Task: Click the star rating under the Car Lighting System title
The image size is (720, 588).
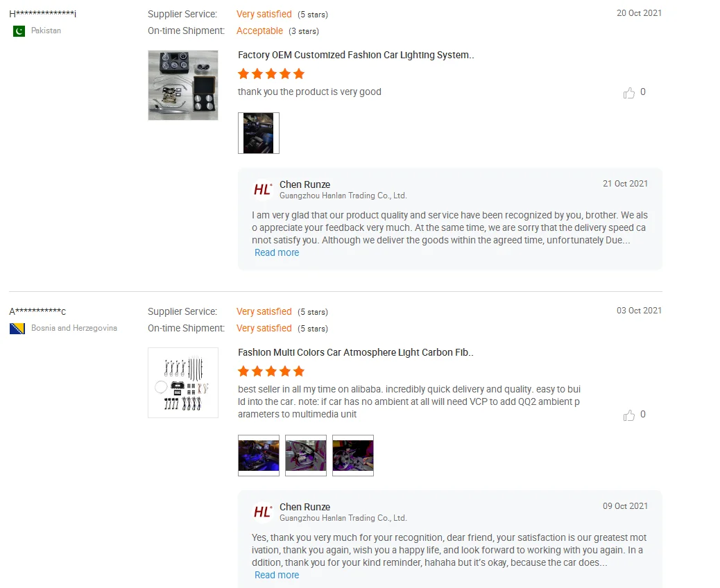Action: point(271,74)
